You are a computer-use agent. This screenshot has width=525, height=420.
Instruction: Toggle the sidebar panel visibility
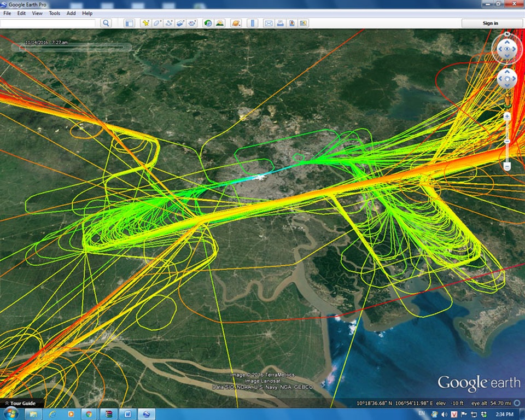tap(129, 23)
